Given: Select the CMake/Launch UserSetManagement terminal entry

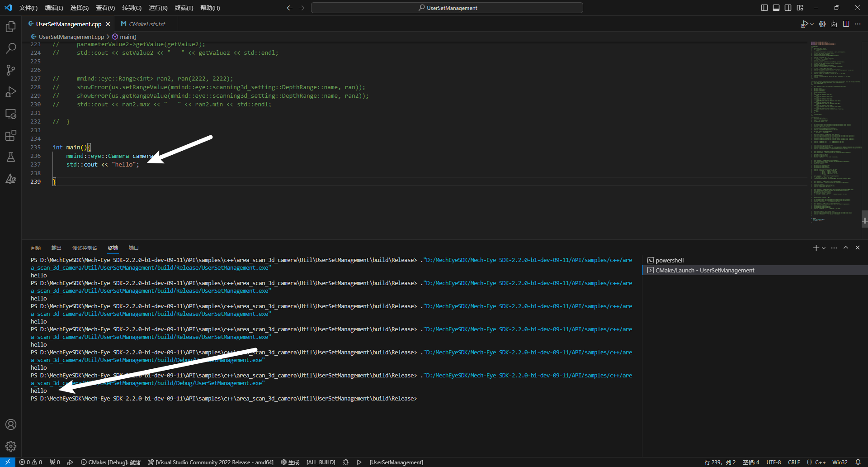Looking at the screenshot, I should coord(704,270).
